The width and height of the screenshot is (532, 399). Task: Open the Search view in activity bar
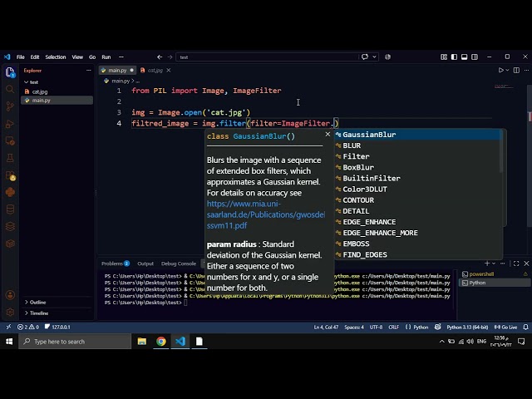coord(10,89)
